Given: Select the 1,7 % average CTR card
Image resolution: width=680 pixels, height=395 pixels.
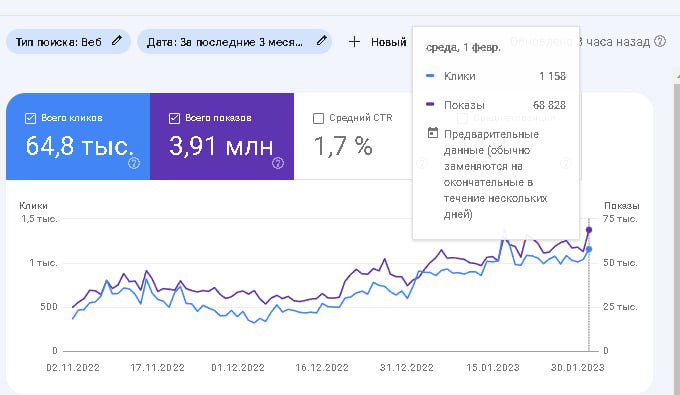Looking at the screenshot, I should click(352, 136).
